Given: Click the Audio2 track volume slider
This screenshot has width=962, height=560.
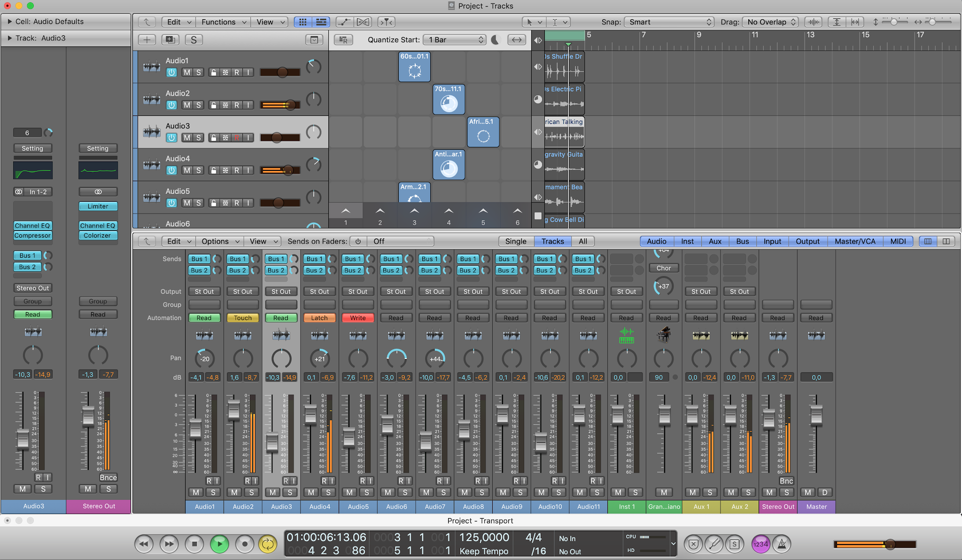Looking at the screenshot, I should point(280,105).
